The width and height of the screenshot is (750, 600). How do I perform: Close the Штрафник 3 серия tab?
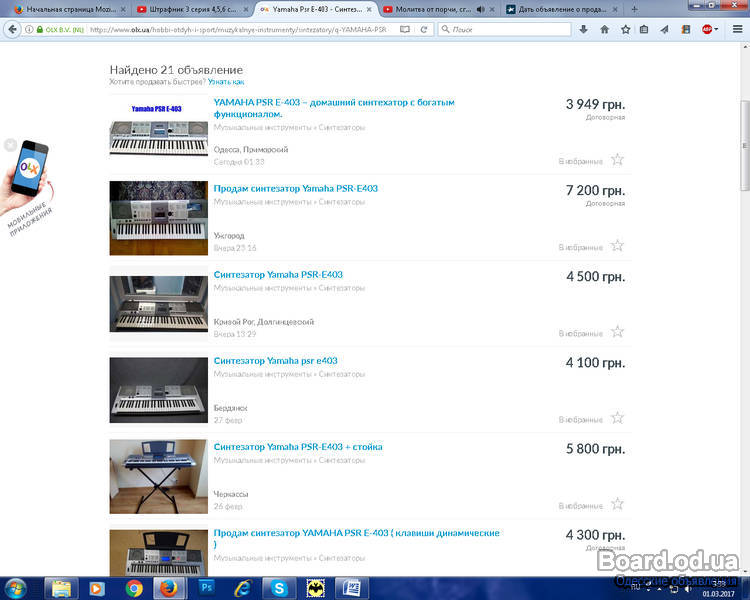pos(245,9)
